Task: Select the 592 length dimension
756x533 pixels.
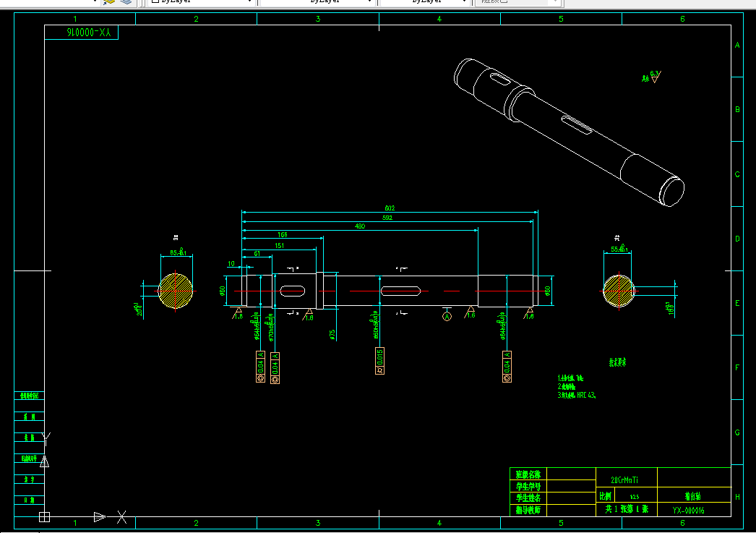Action: 387,218
